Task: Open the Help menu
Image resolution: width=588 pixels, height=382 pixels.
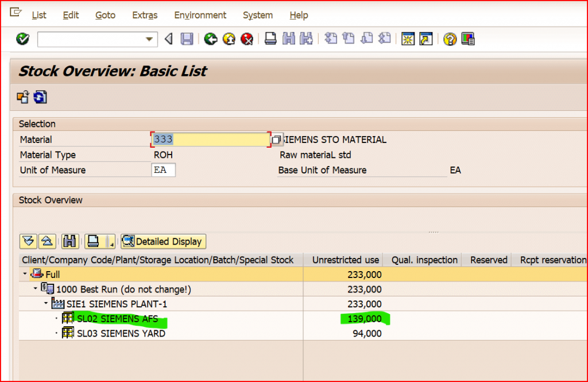Action: pyautogui.click(x=299, y=15)
